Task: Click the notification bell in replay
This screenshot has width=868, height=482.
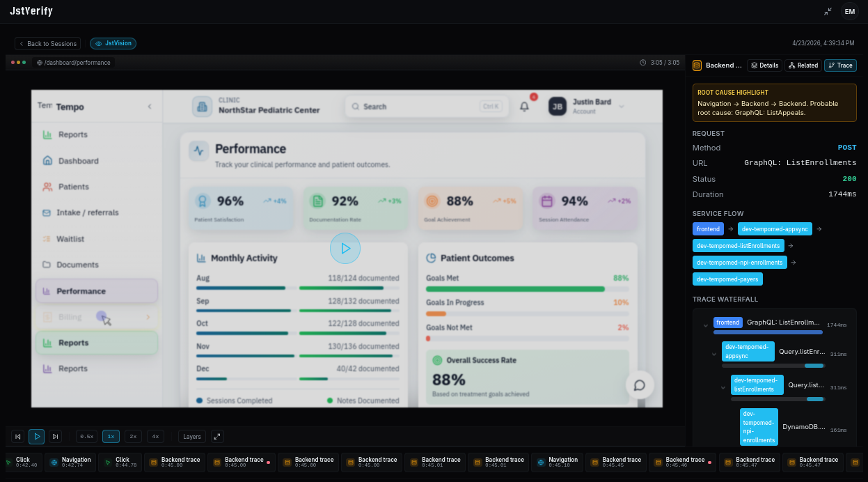Action: pyautogui.click(x=525, y=107)
